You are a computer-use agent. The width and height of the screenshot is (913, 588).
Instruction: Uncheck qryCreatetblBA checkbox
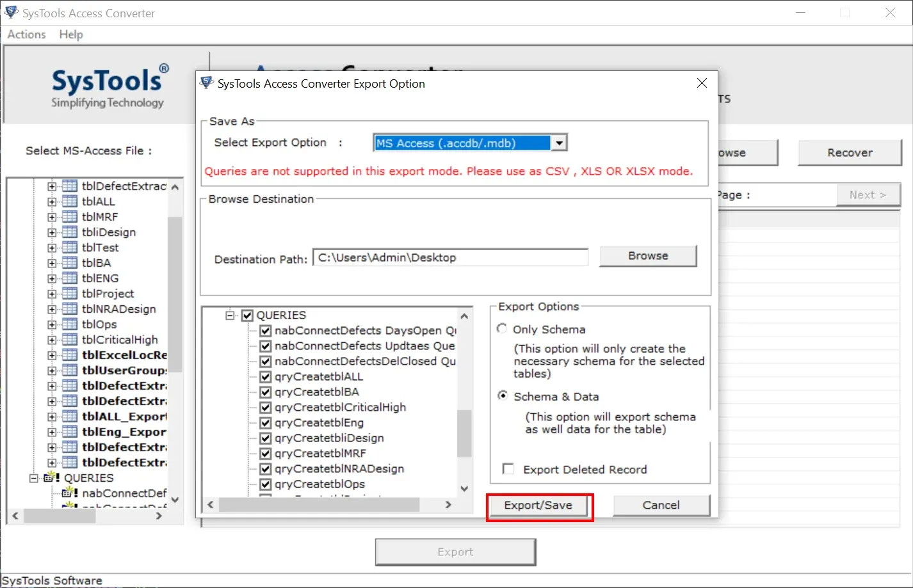coord(266,392)
